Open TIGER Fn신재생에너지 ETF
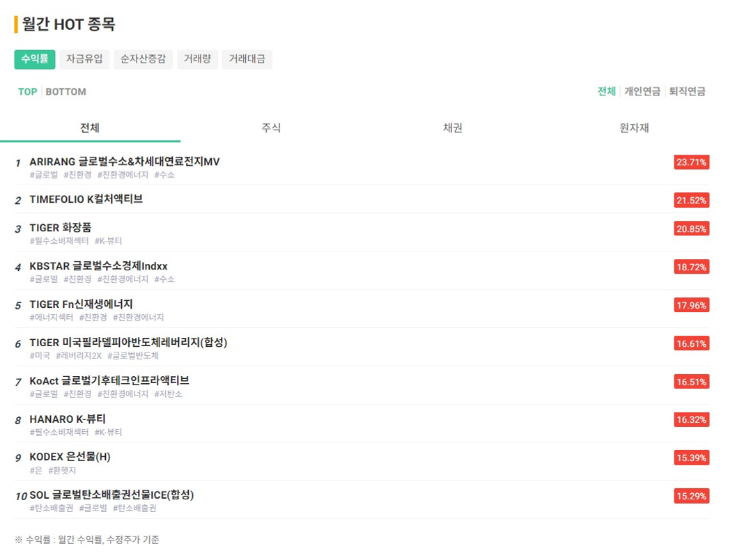Image resolution: width=735 pixels, height=560 pixels. [x=81, y=304]
